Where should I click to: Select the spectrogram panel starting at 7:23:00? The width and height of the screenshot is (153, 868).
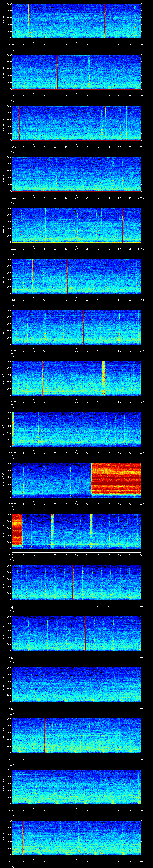click(x=76, y=378)
